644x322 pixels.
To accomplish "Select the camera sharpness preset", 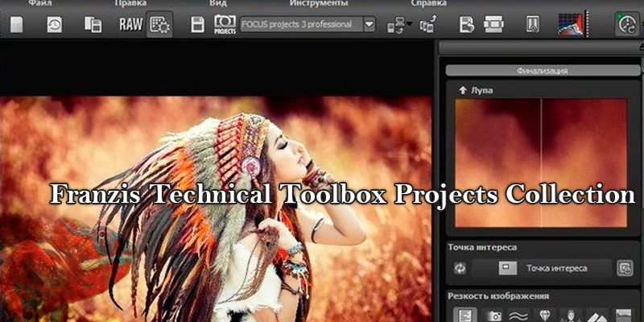I will (494, 315).
